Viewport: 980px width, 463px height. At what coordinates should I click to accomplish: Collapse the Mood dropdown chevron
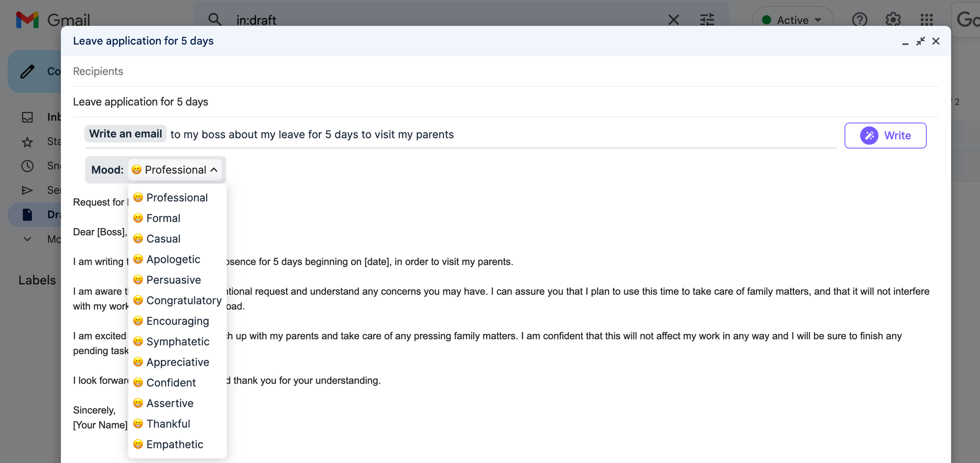tap(214, 170)
